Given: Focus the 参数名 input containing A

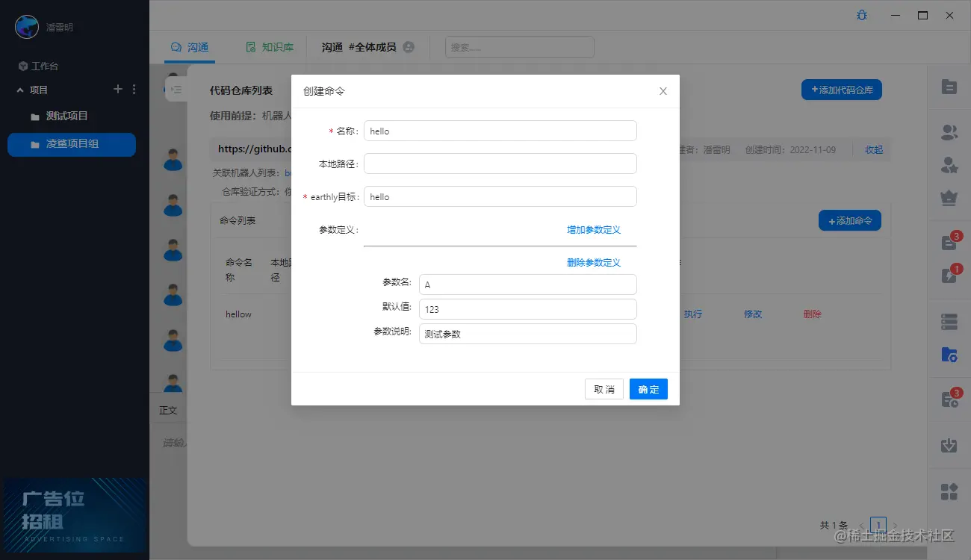Looking at the screenshot, I should coord(528,284).
